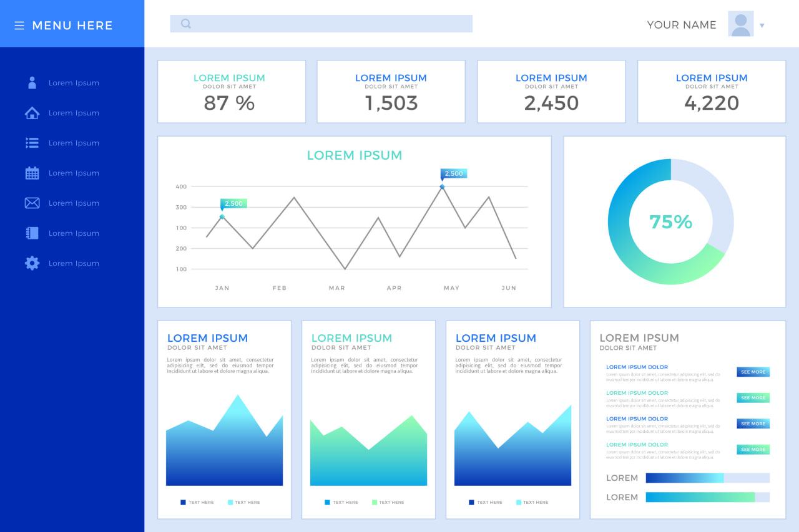The image size is (799, 532).
Task: Click the MAR axis label
Action: [337, 288]
